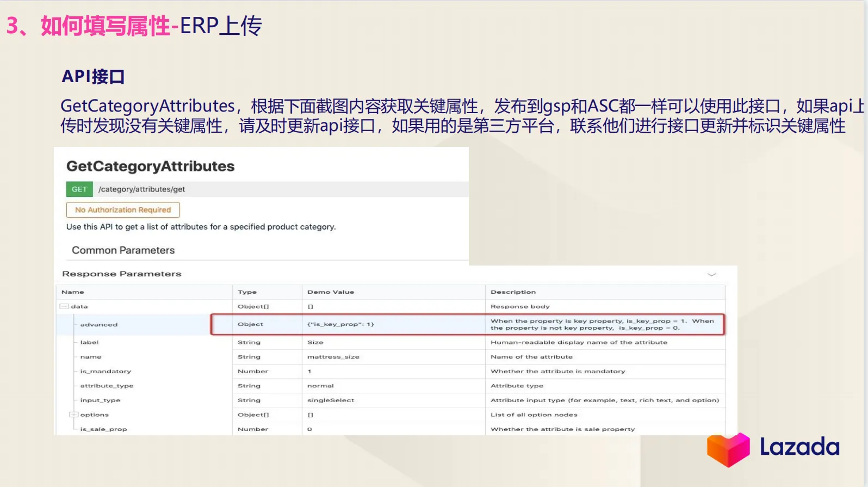Viewport: 868px width, 487px height.
Task: Select the label parameter row
Action: pos(391,342)
